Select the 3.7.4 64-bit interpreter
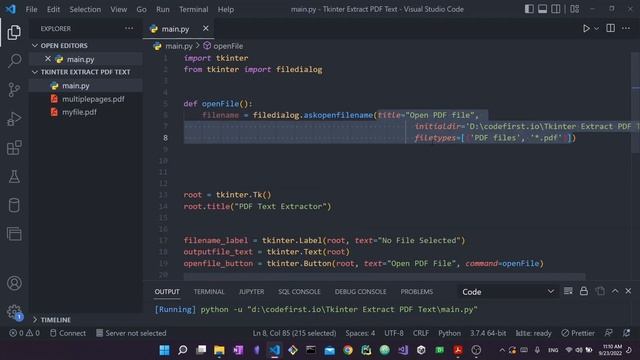The width and height of the screenshot is (640, 360). click(x=488, y=333)
